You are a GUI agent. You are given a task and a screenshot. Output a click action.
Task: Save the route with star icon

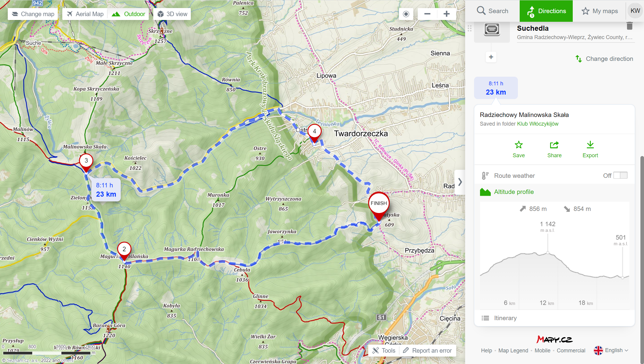(519, 149)
